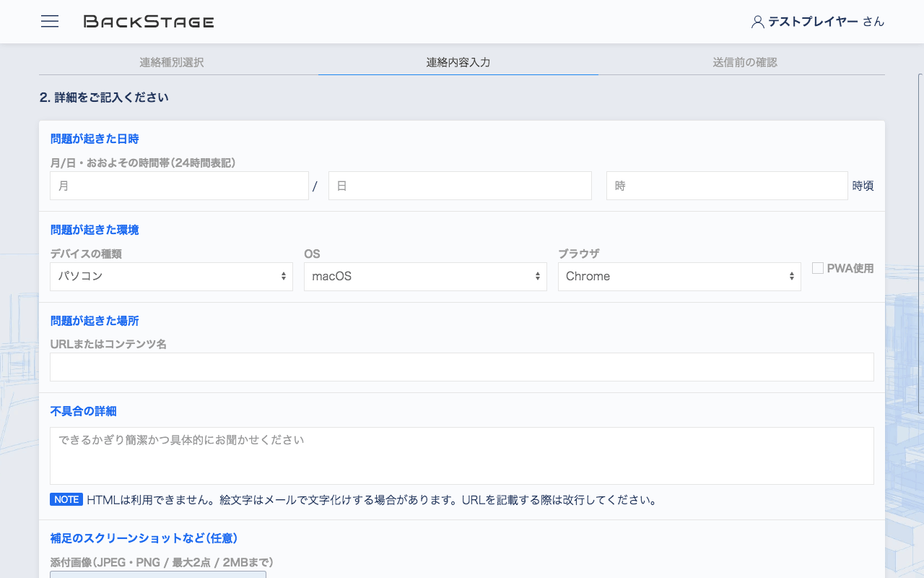Focus the URLまたはコンテンツ名 input field
The width and height of the screenshot is (924, 578).
[x=462, y=367]
